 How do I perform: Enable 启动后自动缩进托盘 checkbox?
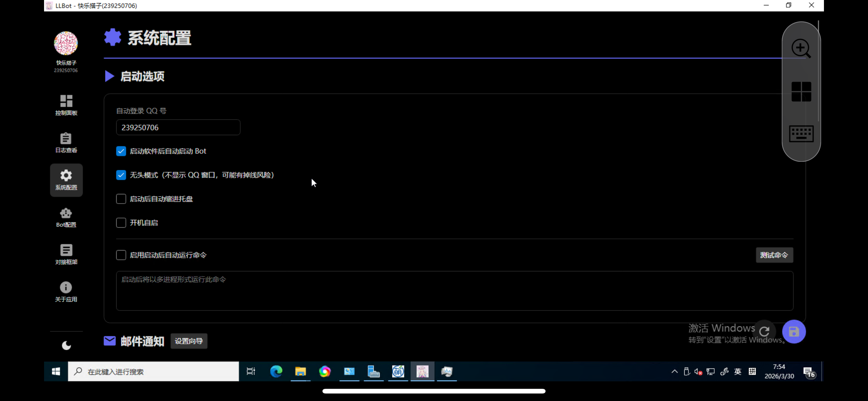point(121,199)
